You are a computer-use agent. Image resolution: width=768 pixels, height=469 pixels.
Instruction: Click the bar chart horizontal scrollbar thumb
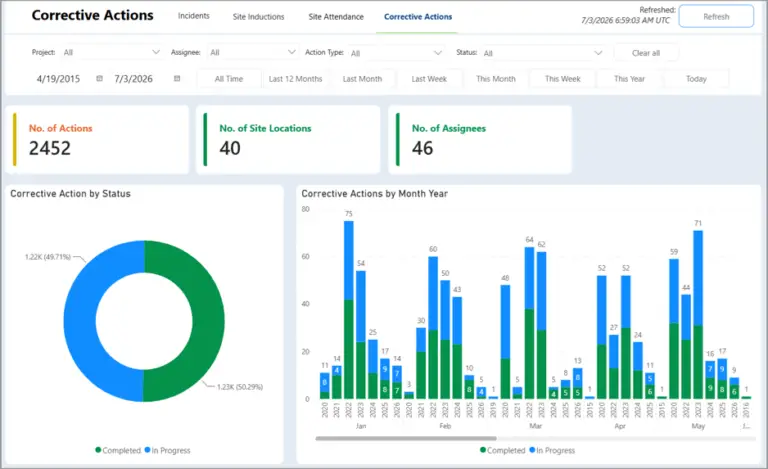[x=406, y=438]
